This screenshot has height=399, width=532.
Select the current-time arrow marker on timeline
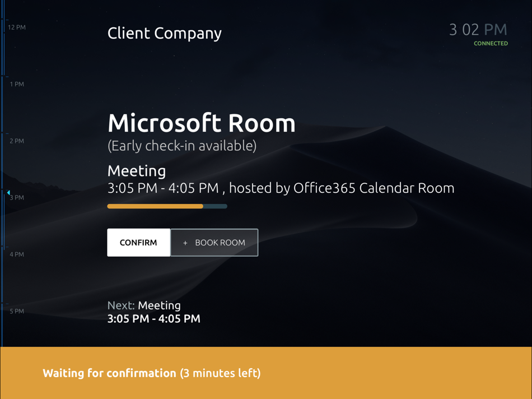[8, 193]
